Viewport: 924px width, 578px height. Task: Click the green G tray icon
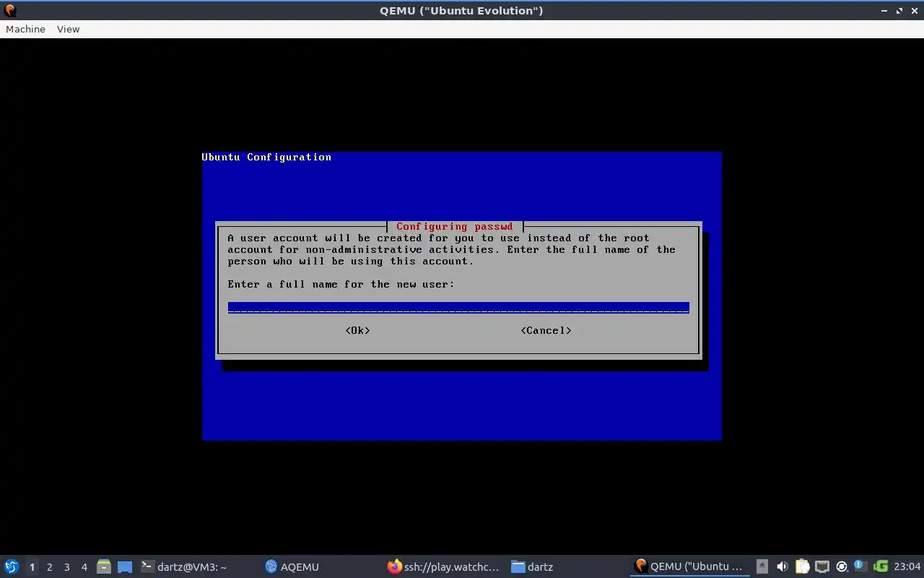880,566
